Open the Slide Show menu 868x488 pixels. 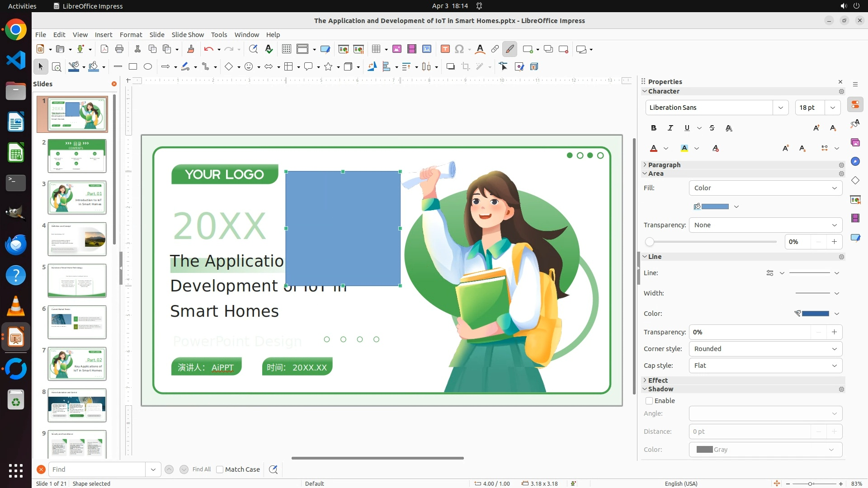tap(188, 35)
